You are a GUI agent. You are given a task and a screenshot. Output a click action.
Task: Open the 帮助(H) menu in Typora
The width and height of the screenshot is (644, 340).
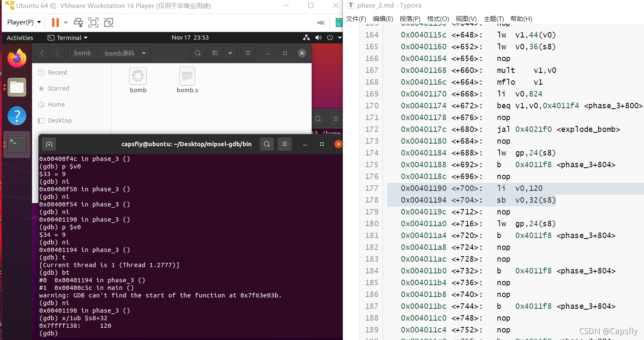click(521, 19)
